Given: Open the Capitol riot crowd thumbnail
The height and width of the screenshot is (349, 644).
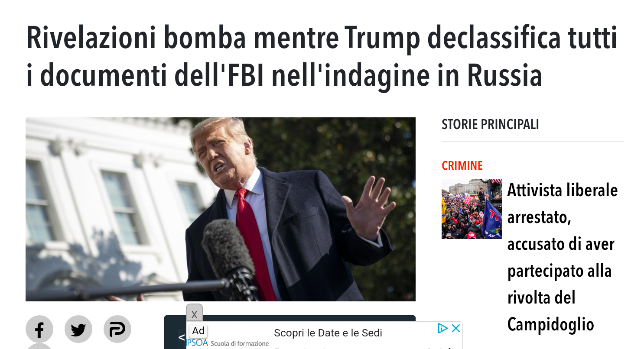Looking at the screenshot, I should point(472,209).
